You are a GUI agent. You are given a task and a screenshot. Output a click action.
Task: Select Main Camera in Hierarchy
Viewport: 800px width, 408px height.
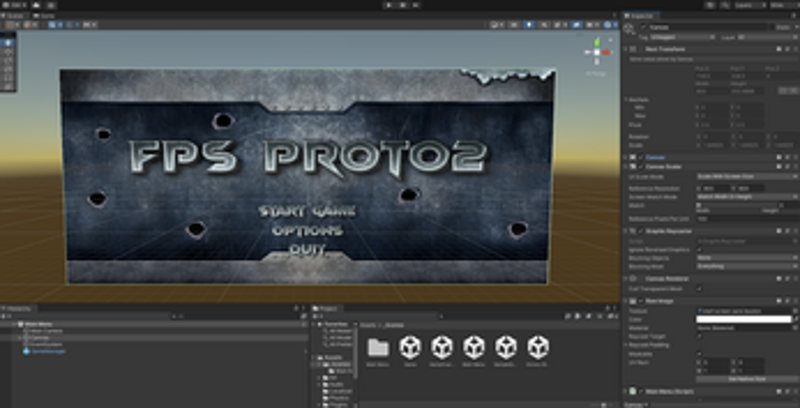[48, 331]
